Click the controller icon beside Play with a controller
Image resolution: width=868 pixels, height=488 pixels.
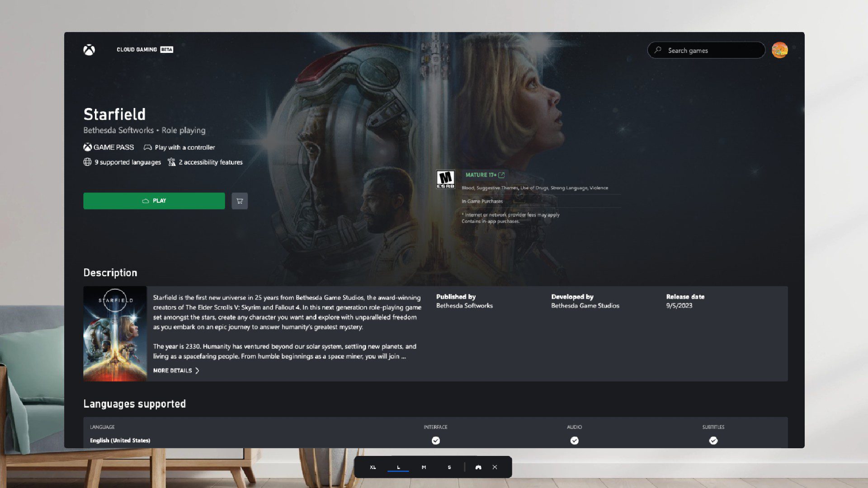[x=148, y=147]
